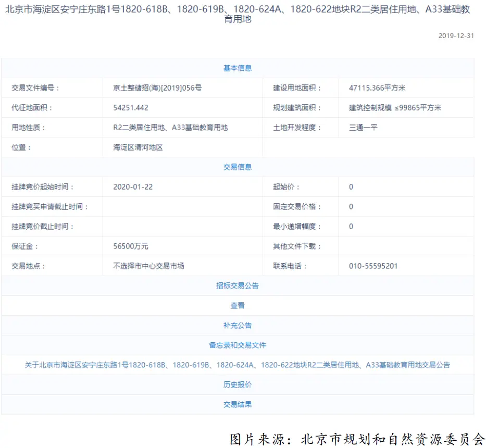
Task: Select the 0 value next to 最小递增幅度
Action: (x=351, y=227)
